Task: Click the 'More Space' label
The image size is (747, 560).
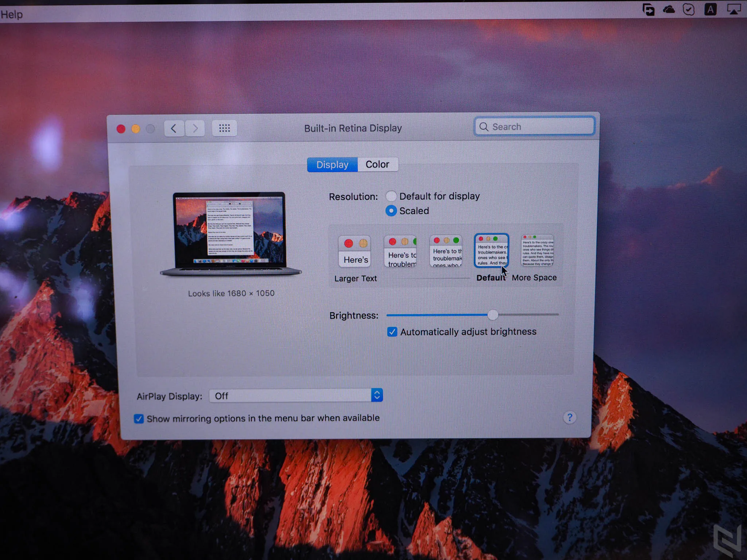Action: pos(534,277)
